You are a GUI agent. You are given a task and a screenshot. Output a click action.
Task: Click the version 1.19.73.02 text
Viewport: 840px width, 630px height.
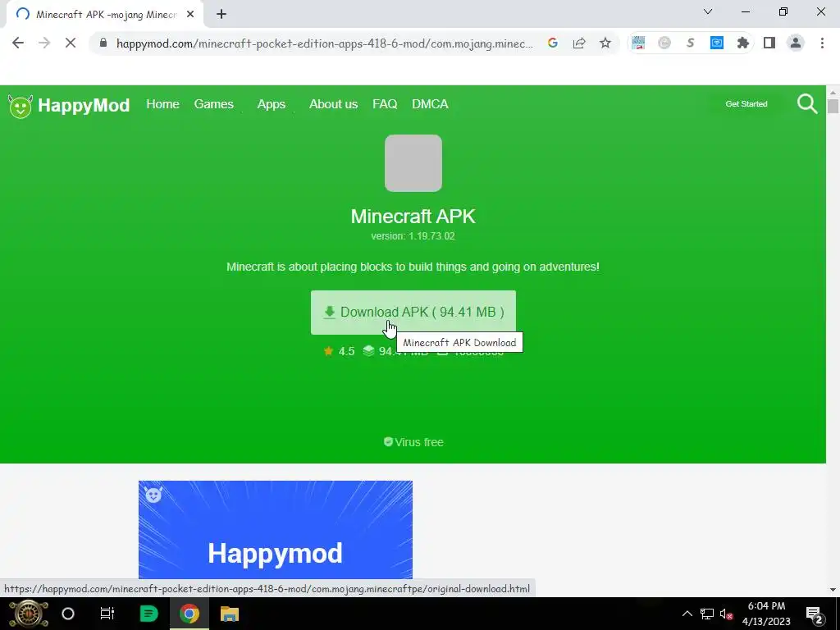coord(413,235)
